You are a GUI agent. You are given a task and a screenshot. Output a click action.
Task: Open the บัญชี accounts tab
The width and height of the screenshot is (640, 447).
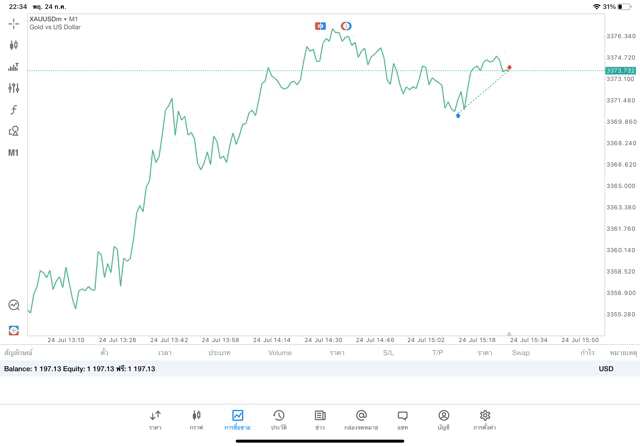point(443,419)
